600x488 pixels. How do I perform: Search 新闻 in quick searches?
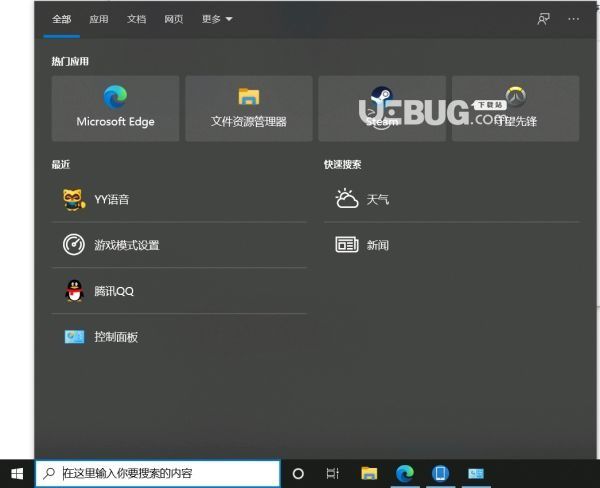coord(452,245)
